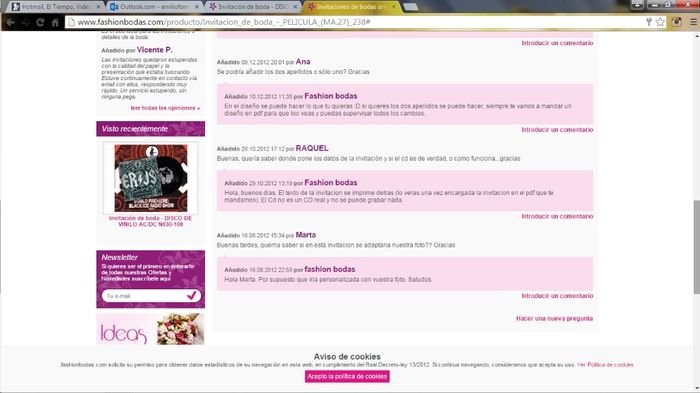Click the 'Visto recientemente' header
This screenshot has width=700, height=393.
pyautogui.click(x=150, y=129)
